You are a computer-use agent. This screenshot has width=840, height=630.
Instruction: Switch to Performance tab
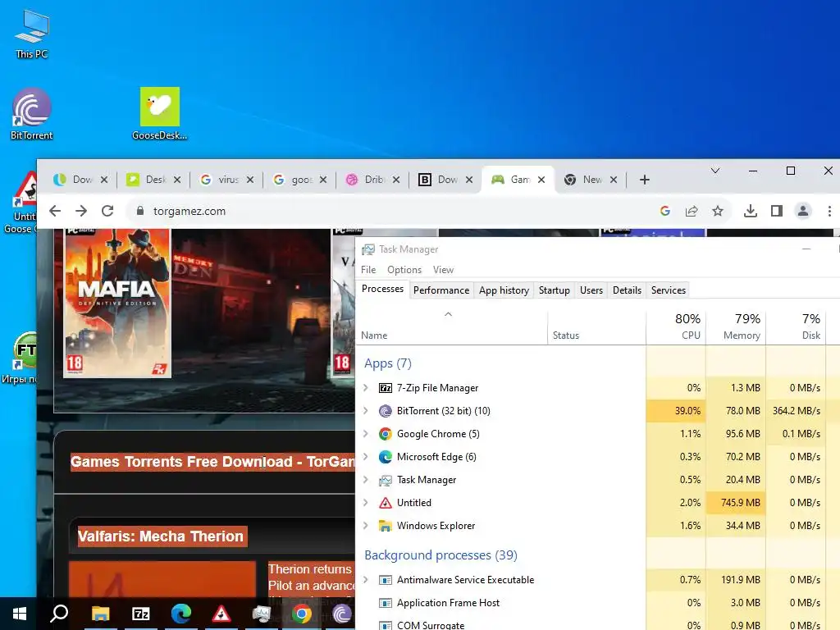point(441,290)
